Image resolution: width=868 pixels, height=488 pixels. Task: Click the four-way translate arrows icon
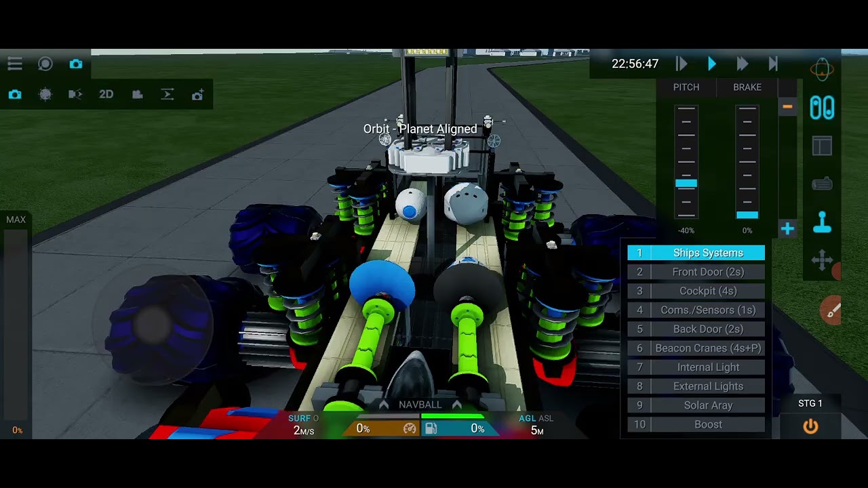(822, 260)
